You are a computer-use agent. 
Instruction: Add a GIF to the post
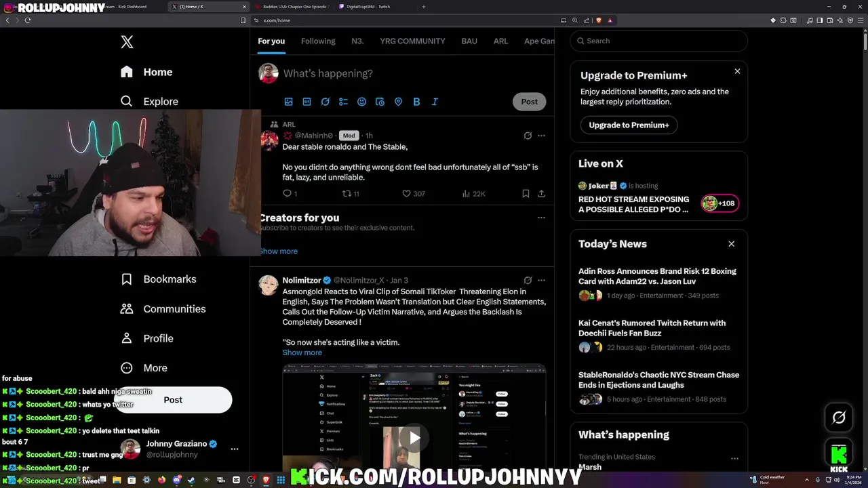point(307,102)
